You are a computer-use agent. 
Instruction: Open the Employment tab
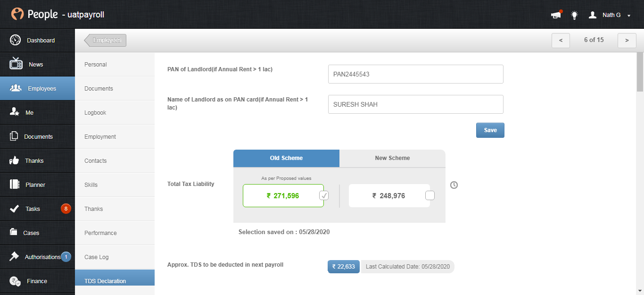115,136
